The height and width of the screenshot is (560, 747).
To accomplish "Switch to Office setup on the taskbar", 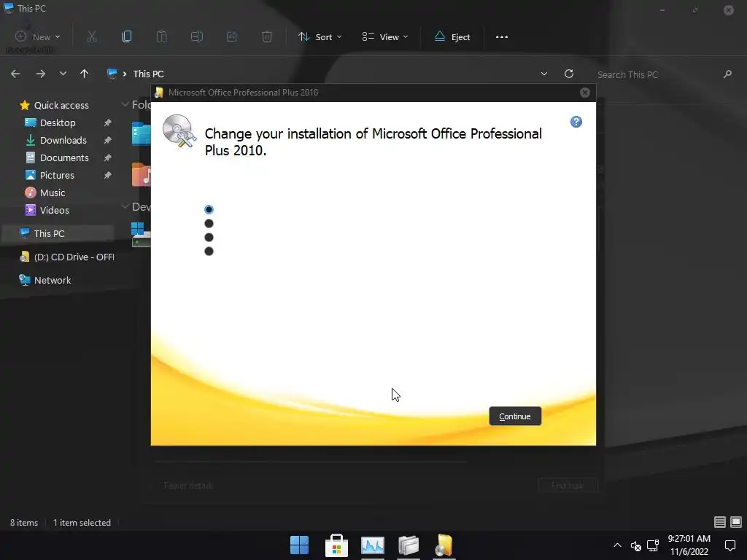I will tap(444, 545).
